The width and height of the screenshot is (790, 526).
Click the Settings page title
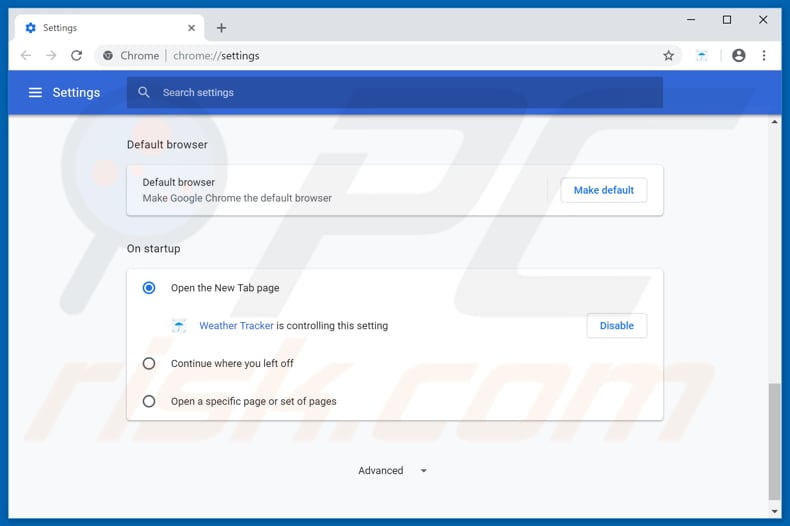76,93
